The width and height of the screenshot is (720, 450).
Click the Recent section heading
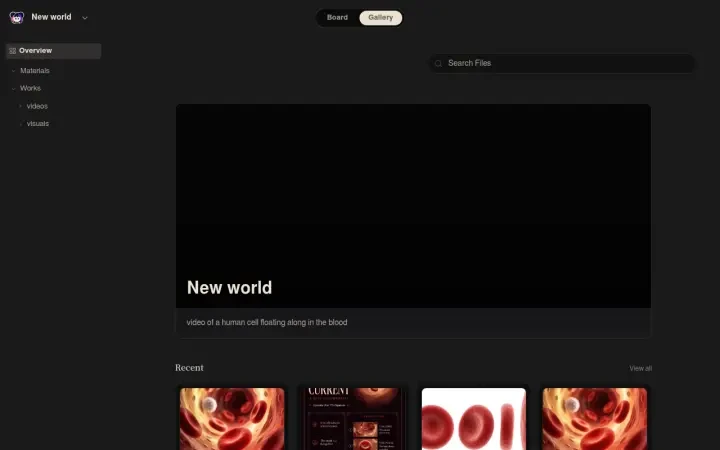tap(189, 368)
